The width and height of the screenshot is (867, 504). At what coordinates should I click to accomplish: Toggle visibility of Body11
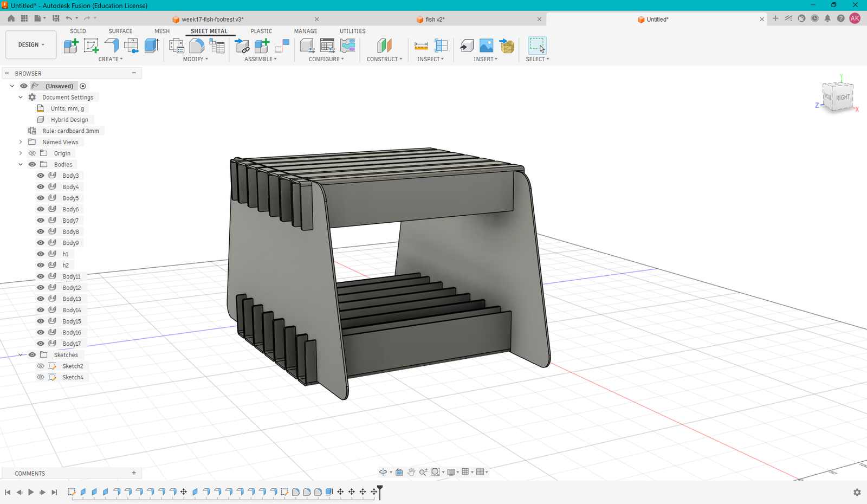tap(41, 276)
